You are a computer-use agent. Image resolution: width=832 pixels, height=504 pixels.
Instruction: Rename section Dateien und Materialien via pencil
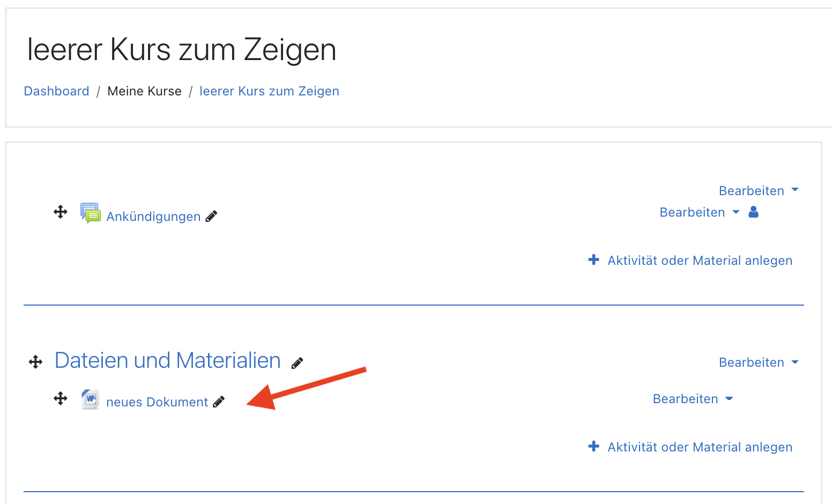point(298,363)
